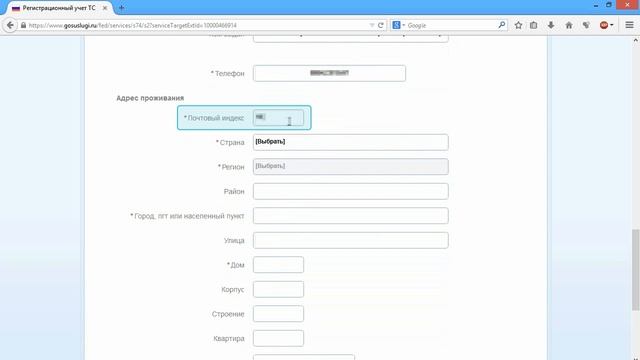Image resolution: width=640 pixels, height=360 pixels.
Task: Click the Район input field
Action: click(351, 191)
